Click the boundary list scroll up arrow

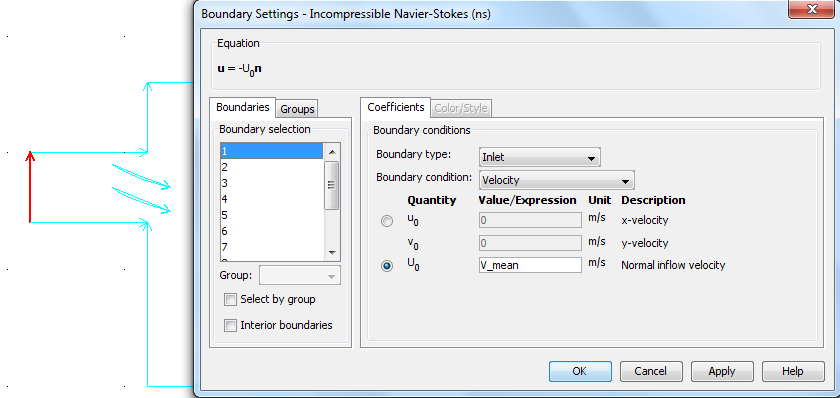pos(332,151)
